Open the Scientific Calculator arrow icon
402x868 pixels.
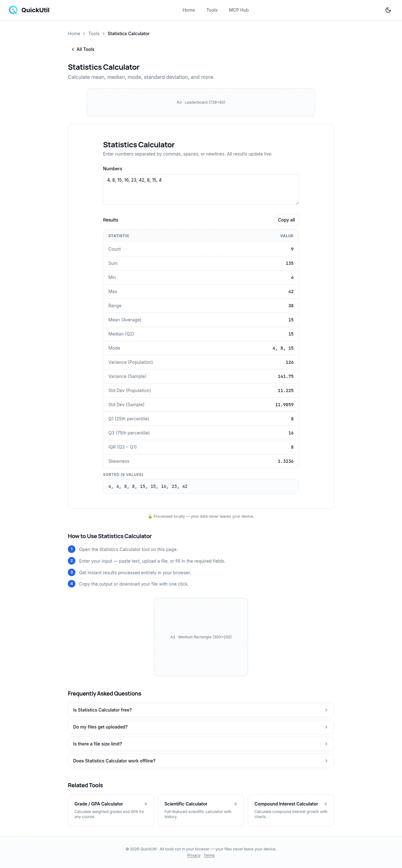pyautogui.click(x=235, y=804)
